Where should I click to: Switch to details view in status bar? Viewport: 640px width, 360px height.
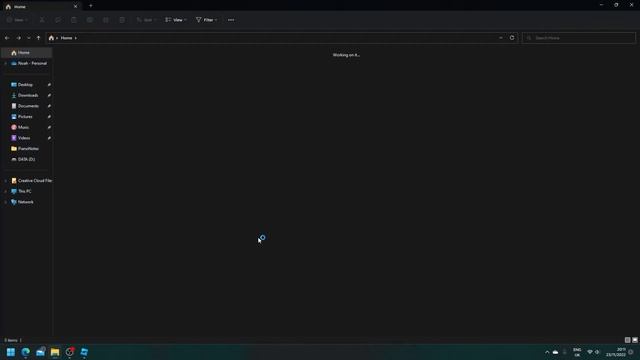[627, 340]
